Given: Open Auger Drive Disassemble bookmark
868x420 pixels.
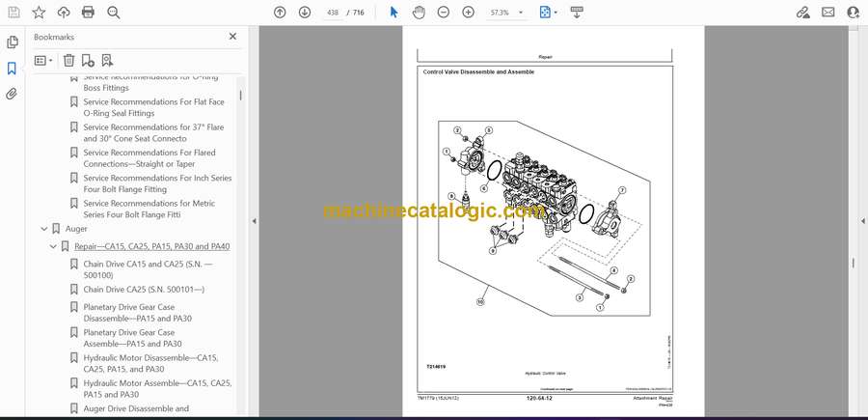Looking at the screenshot, I should point(136,408).
